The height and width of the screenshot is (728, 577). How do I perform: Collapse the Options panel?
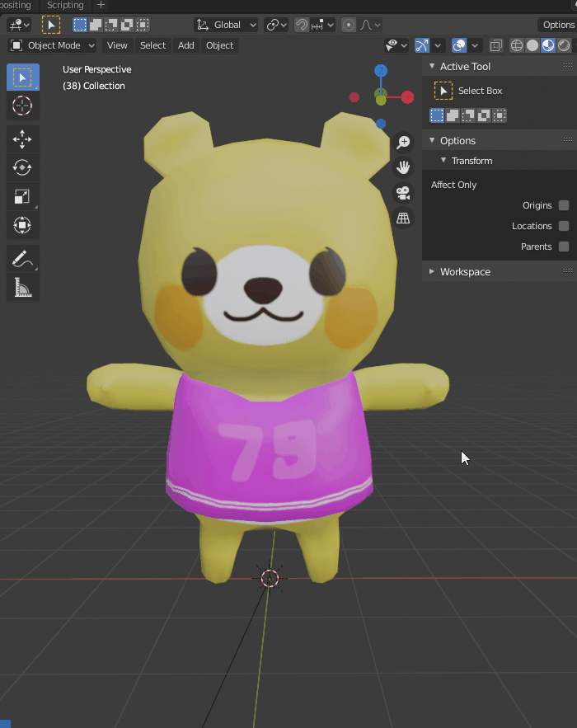point(432,140)
